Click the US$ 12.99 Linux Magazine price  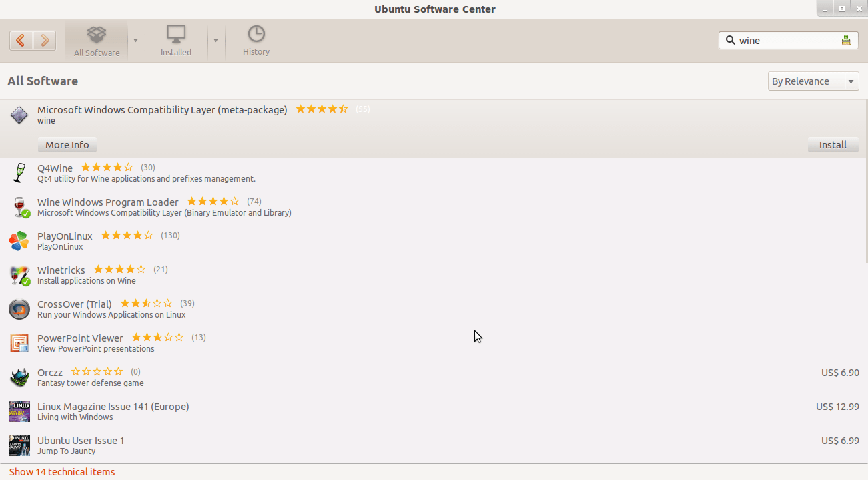837,407
